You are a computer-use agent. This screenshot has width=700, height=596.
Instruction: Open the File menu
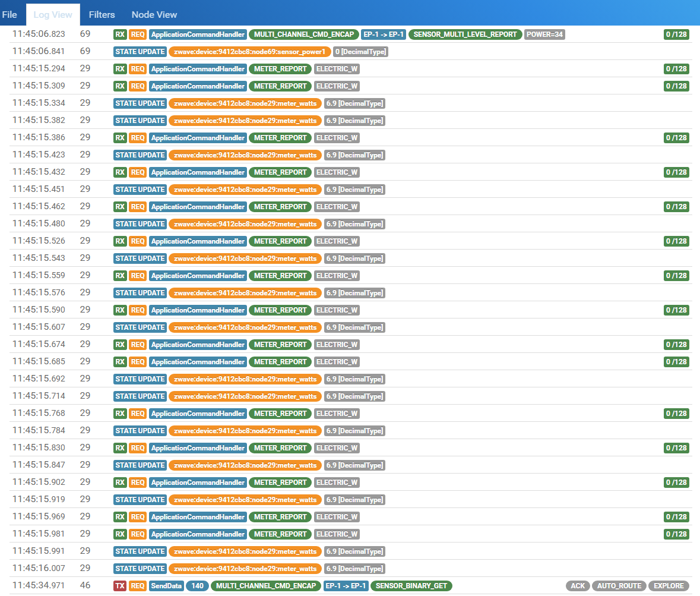click(9, 14)
